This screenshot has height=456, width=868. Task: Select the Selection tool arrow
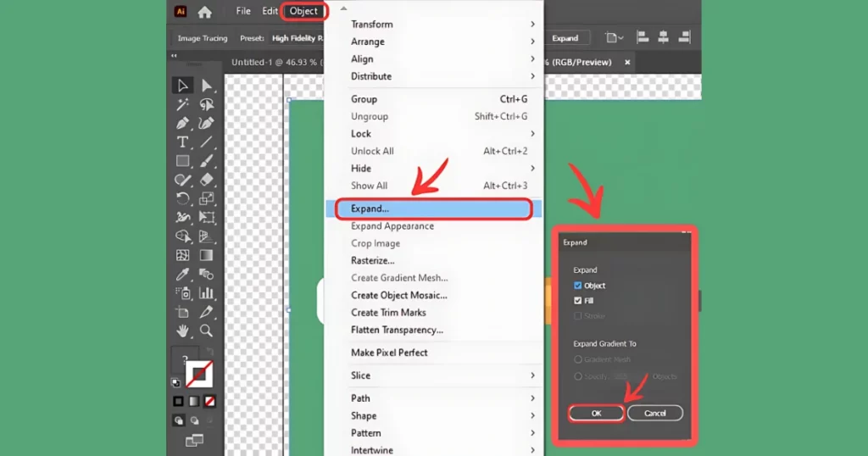point(183,86)
